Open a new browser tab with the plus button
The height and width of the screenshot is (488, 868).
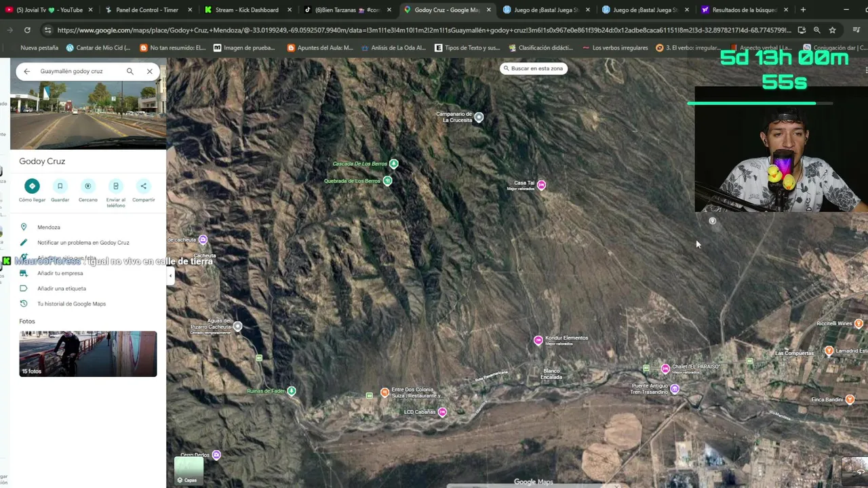tap(803, 9)
